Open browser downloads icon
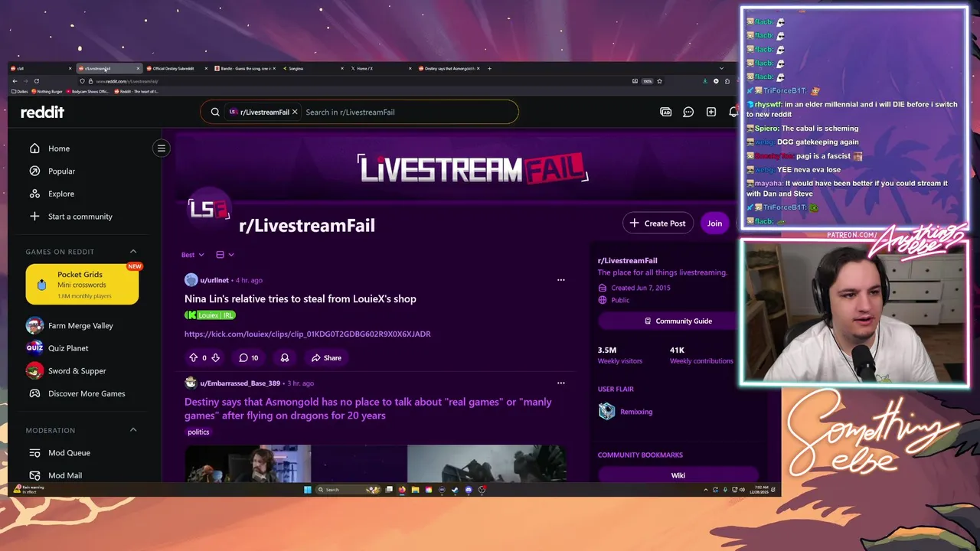This screenshot has width=980, height=551. point(705,81)
